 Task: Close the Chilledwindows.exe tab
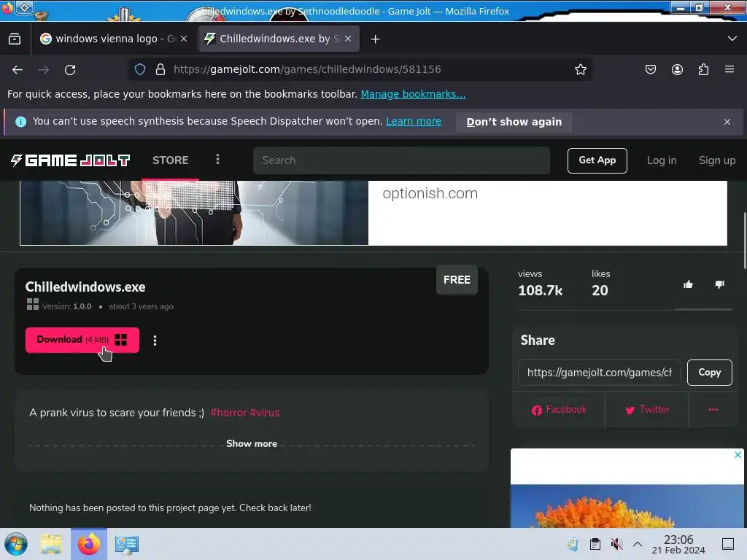coord(348,39)
